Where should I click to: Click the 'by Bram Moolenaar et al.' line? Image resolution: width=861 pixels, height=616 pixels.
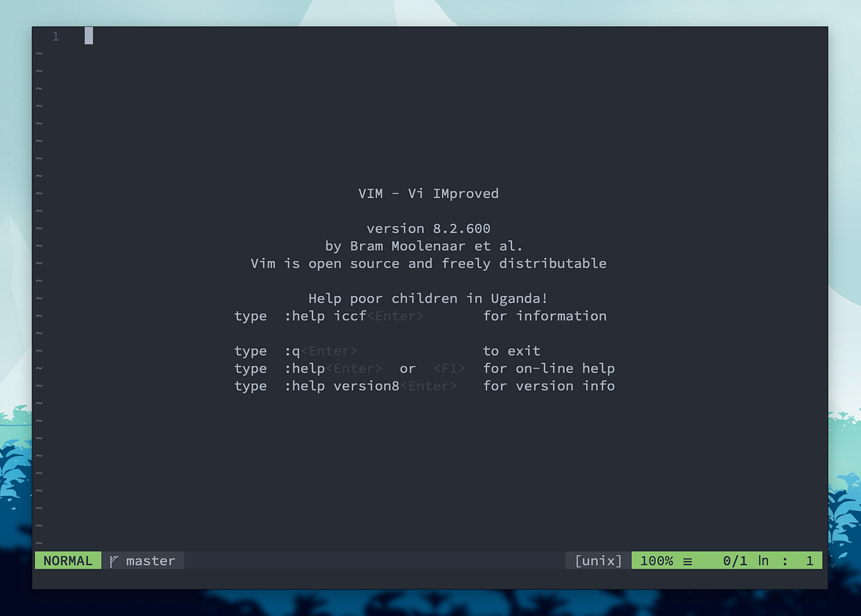[424, 246]
